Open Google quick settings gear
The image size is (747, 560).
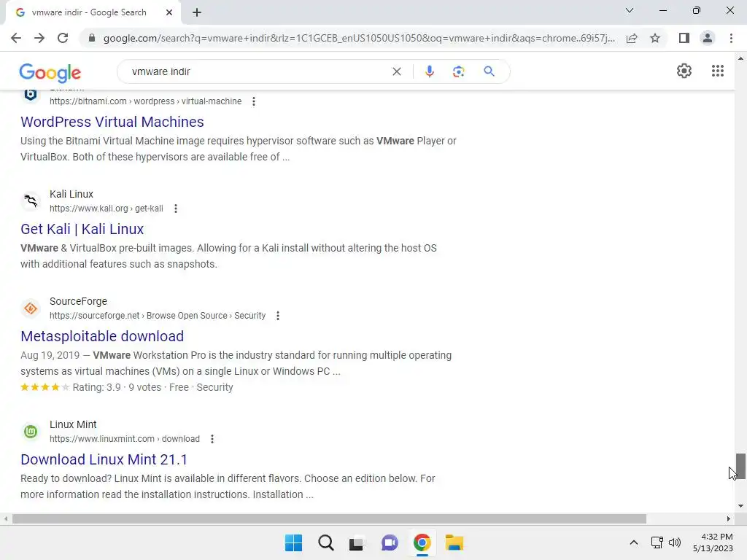click(x=684, y=71)
